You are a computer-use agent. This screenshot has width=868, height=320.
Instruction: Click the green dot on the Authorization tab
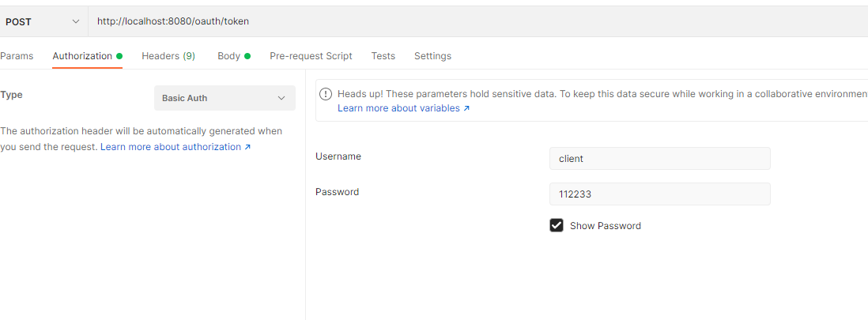coord(119,56)
